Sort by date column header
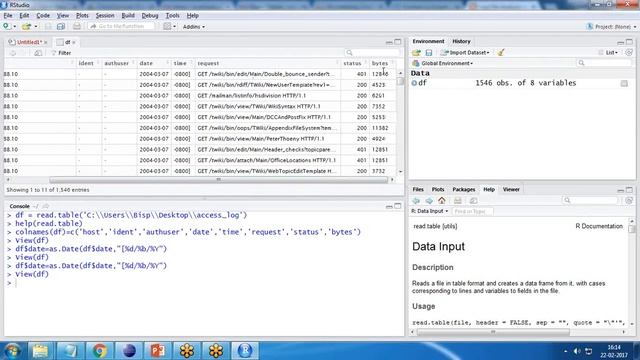640x360 pixels. pos(153,63)
